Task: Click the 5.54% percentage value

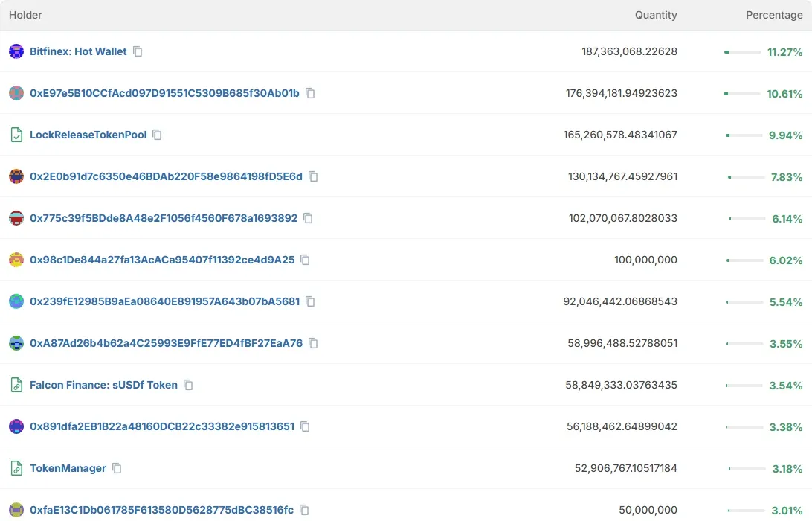Action: [786, 302]
